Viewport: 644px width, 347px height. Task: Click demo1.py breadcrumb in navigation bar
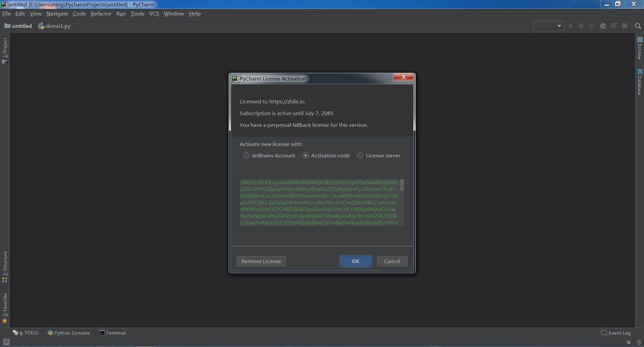tap(55, 26)
